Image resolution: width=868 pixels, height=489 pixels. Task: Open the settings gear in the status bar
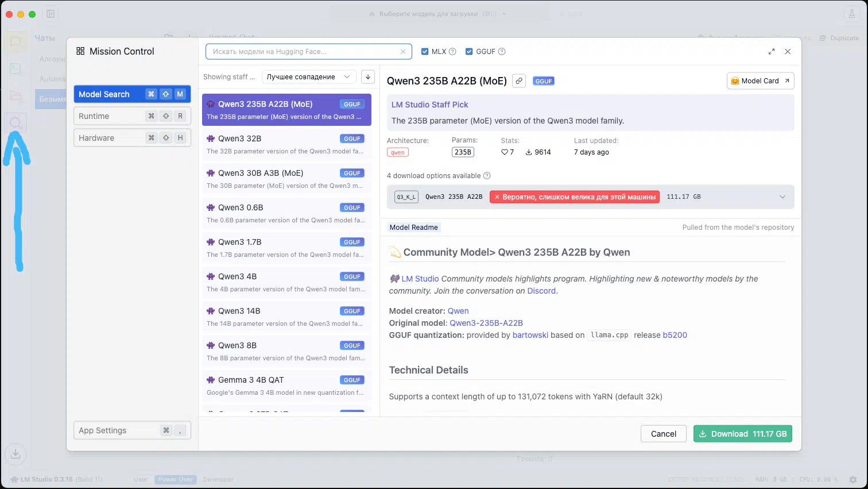(x=853, y=479)
